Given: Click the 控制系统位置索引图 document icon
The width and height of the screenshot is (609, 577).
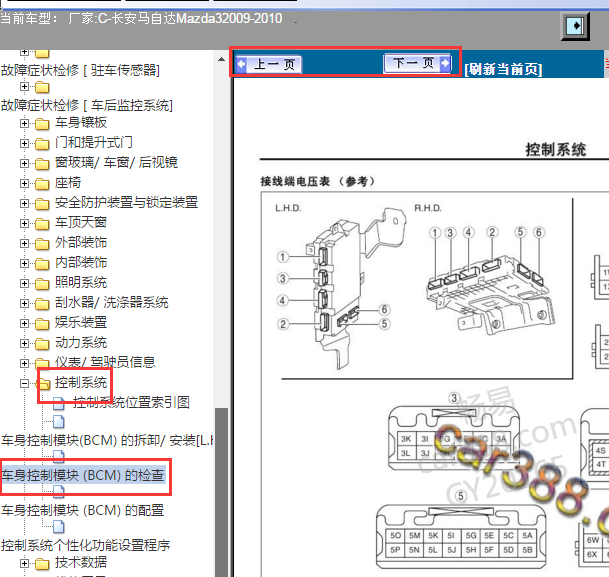Looking at the screenshot, I should [x=59, y=403].
